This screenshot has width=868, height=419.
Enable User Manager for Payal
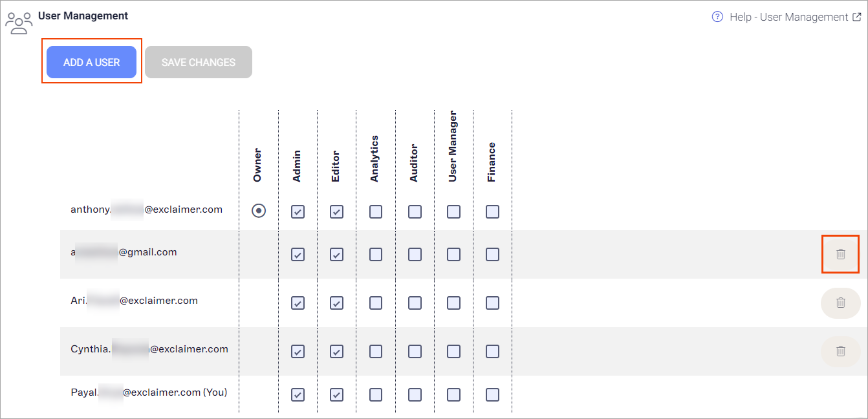coord(453,394)
